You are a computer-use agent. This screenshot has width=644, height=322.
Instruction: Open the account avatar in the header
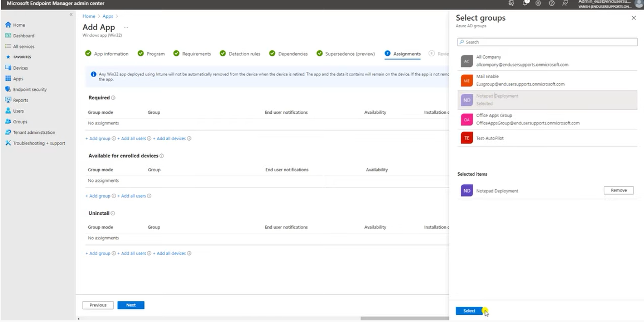coord(638,4)
